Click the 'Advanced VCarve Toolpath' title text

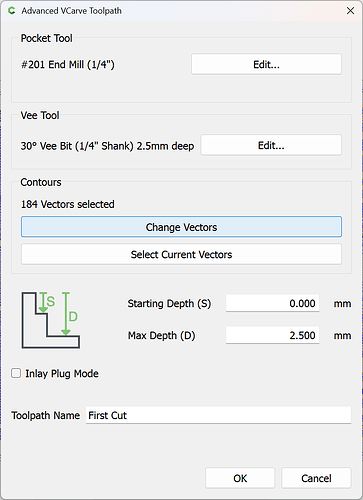pos(72,11)
